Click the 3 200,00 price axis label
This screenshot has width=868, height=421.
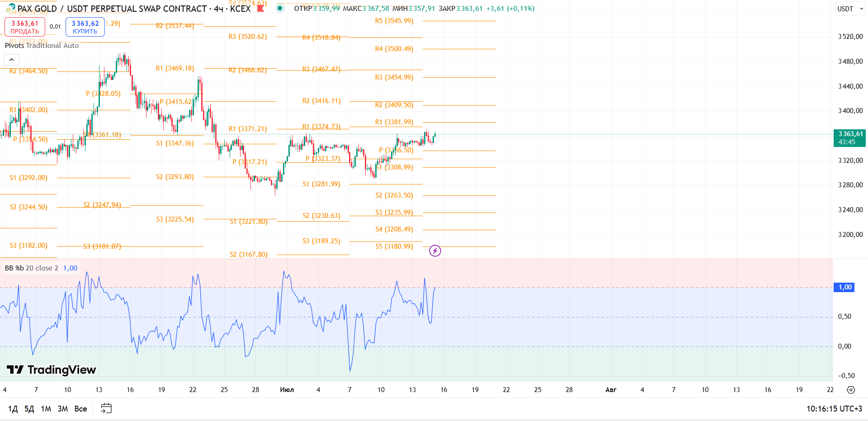coord(850,235)
